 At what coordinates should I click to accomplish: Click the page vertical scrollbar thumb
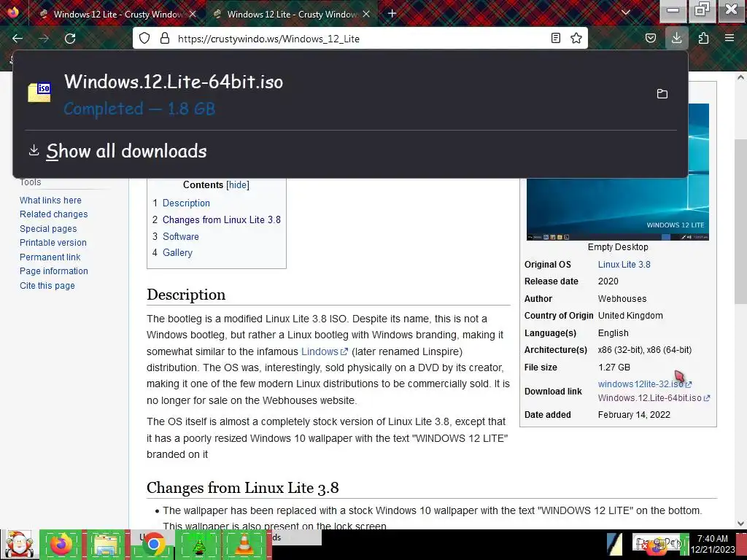(x=740, y=220)
